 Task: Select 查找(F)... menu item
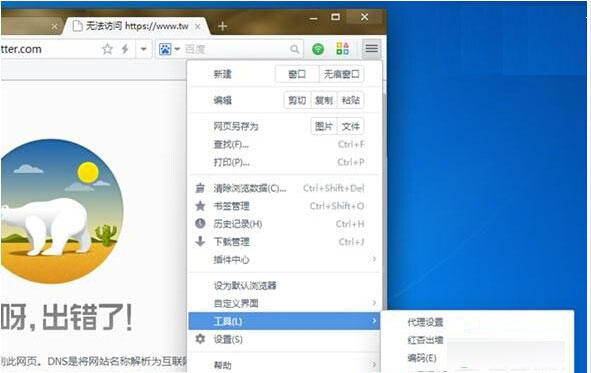click(285, 144)
